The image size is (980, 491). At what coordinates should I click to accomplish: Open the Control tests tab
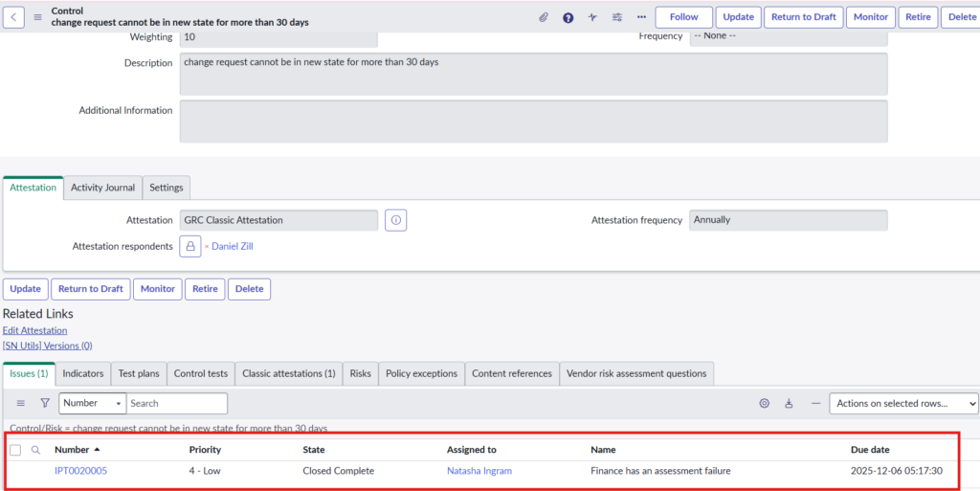click(201, 373)
